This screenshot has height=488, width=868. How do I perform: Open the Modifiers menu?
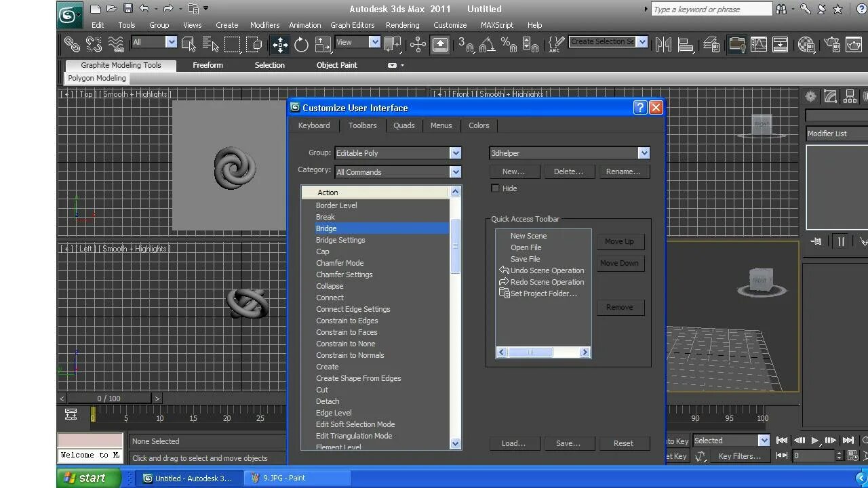tap(264, 25)
